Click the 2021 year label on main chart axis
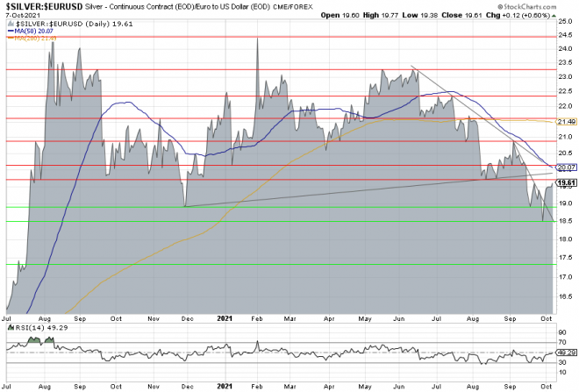Screen dimensions: 579x392 [226, 318]
